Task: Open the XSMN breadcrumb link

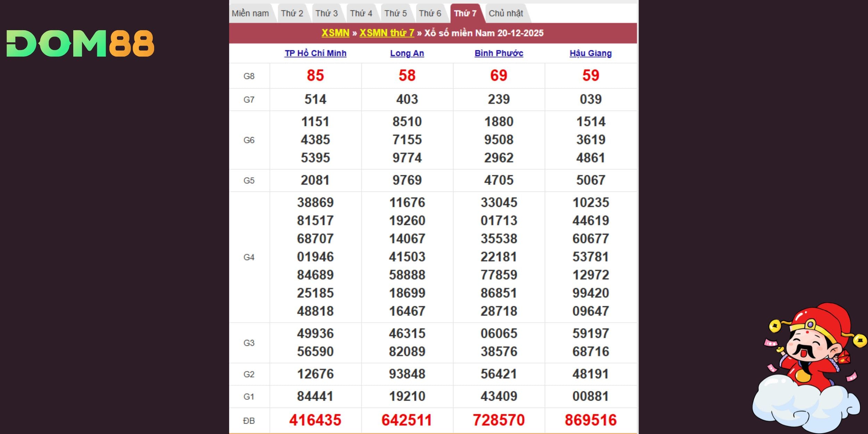Action: point(335,33)
